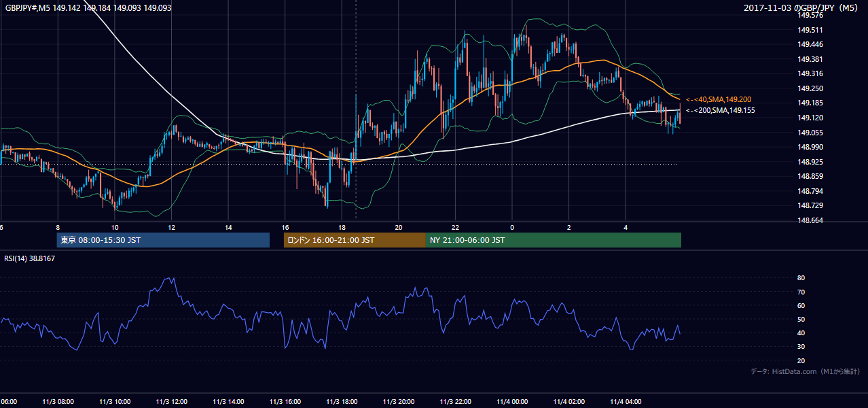Viewport: 868px width, 408px height.
Task: Click the 11/3 14:00 time axis label
Action: (x=228, y=402)
